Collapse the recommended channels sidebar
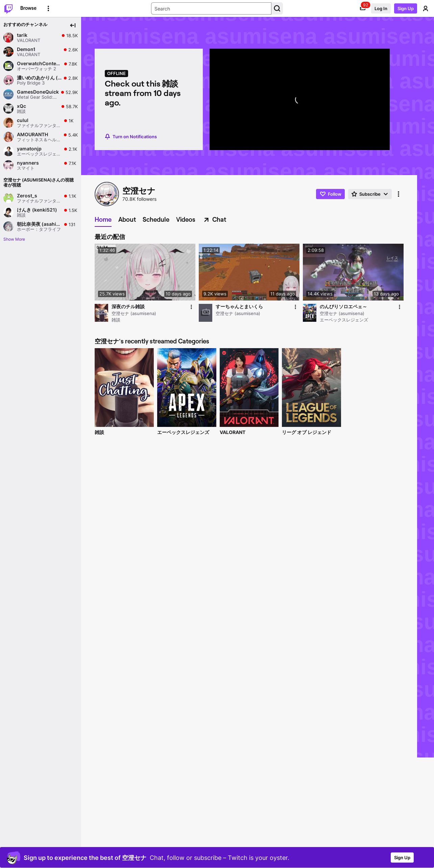 click(73, 25)
